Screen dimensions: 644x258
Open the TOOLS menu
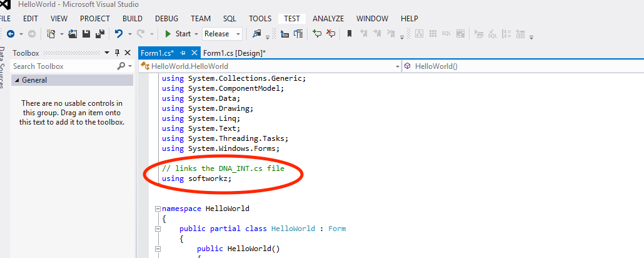tap(260, 19)
